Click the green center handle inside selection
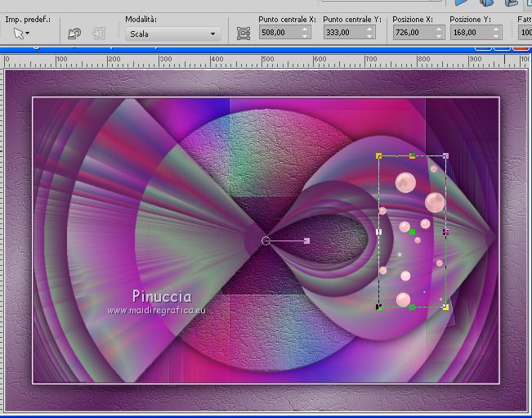Image resolution: width=532 pixels, height=418 pixels. (413, 232)
